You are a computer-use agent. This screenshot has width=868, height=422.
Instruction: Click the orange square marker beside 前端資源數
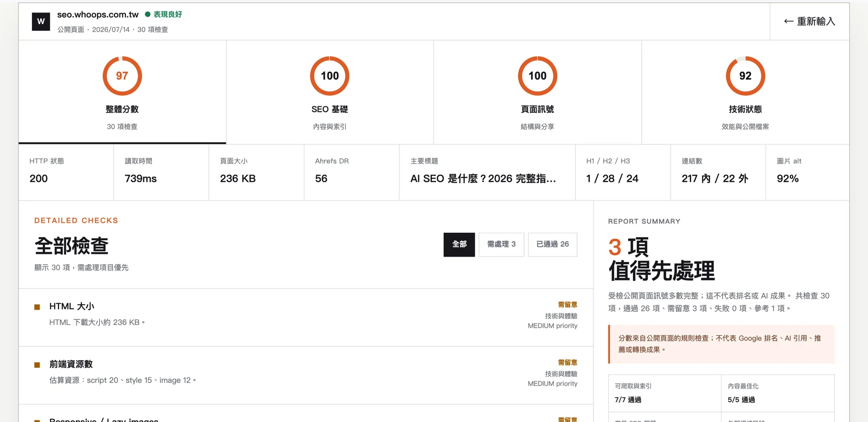(37, 365)
